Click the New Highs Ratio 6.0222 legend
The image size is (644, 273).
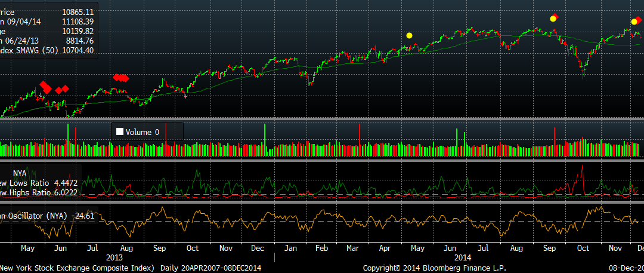(x=39, y=192)
